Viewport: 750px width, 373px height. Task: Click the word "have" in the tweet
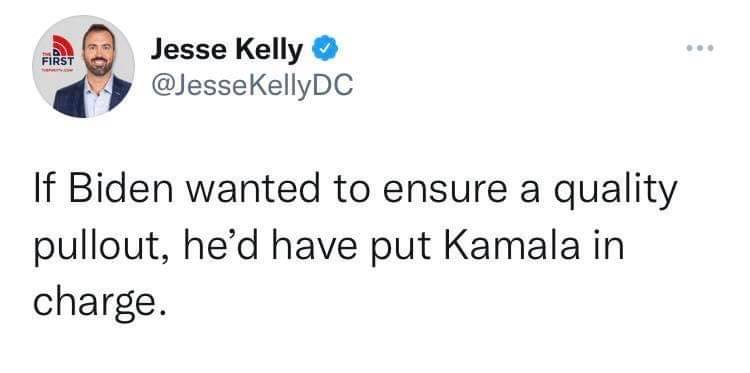[314, 246]
